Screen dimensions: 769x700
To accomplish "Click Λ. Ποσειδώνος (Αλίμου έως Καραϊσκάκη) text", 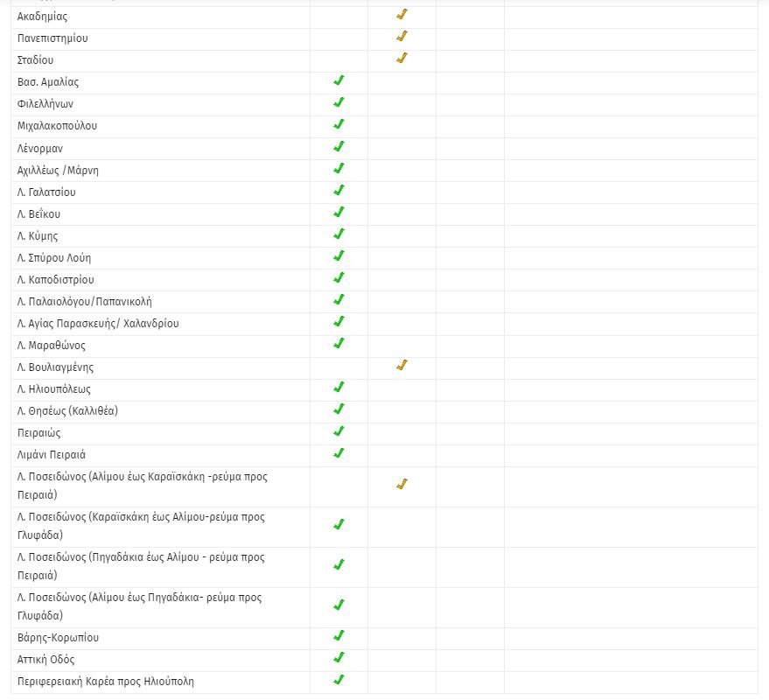I will click(x=143, y=486).
